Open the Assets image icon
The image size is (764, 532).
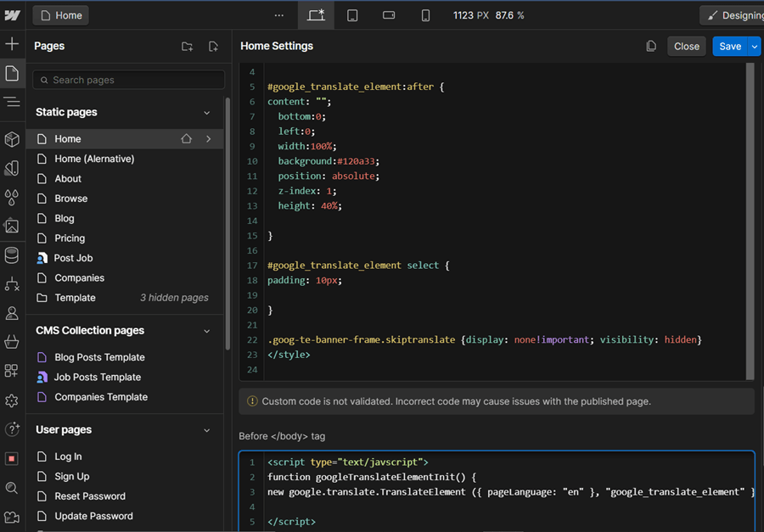tap(12, 226)
